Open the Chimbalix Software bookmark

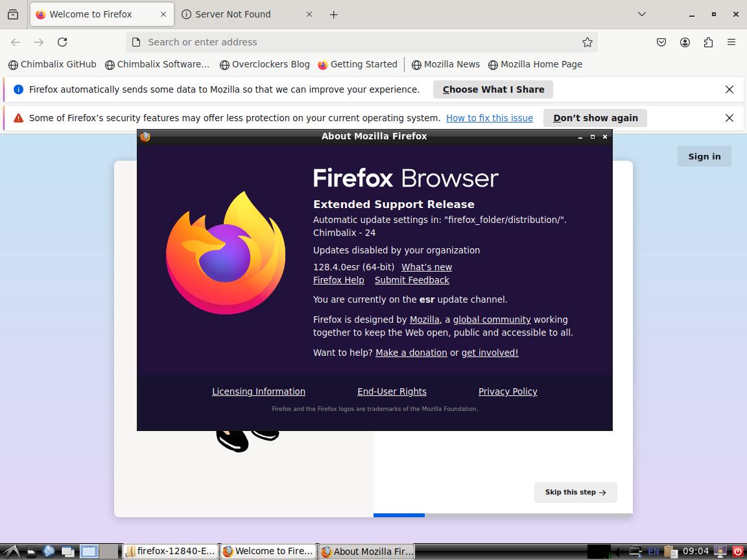click(157, 64)
